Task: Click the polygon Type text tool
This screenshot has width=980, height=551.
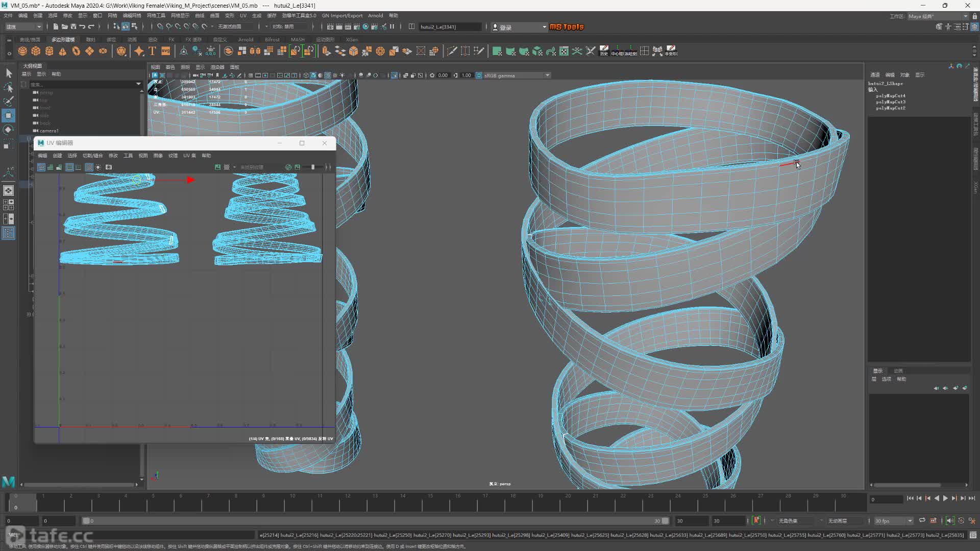Action: [x=152, y=51]
